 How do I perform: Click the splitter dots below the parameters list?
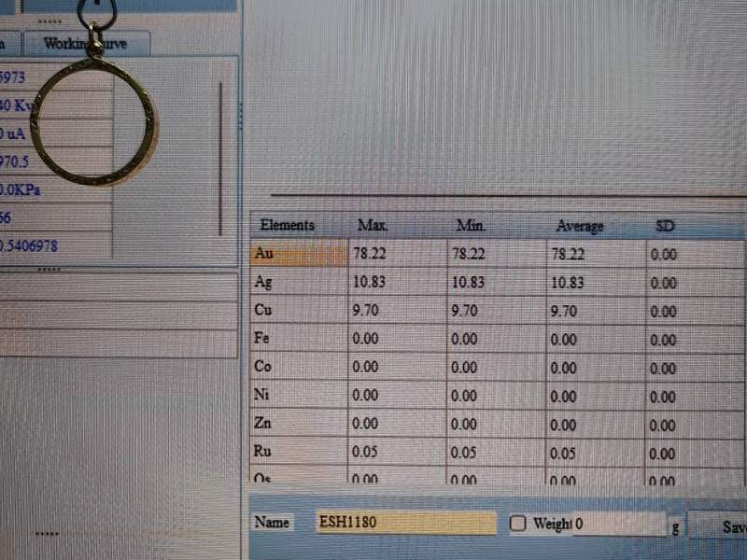tap(49, 268)
